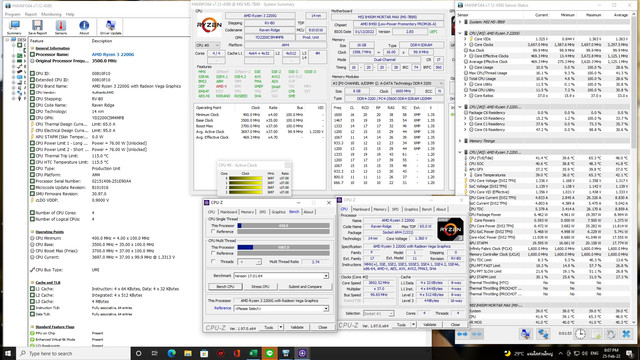Click the Stress CPU button
The width and height of the screenshot is (640, 360).
point(260,287)
